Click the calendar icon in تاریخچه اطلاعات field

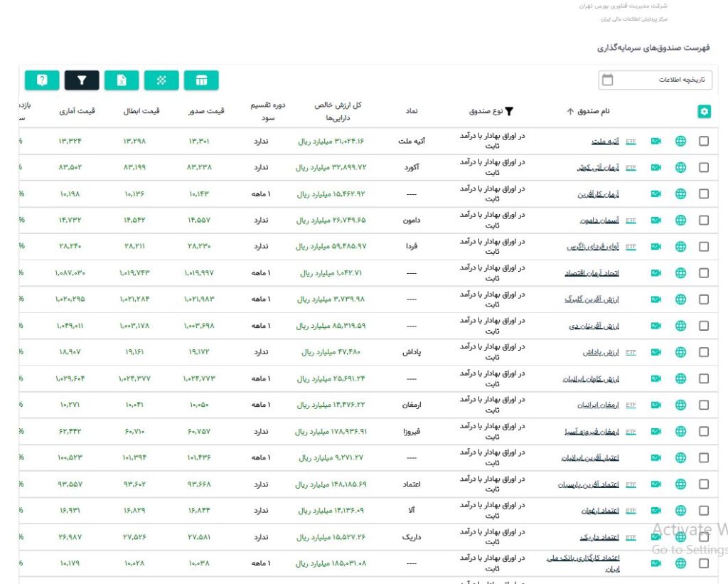coord(607,80)
